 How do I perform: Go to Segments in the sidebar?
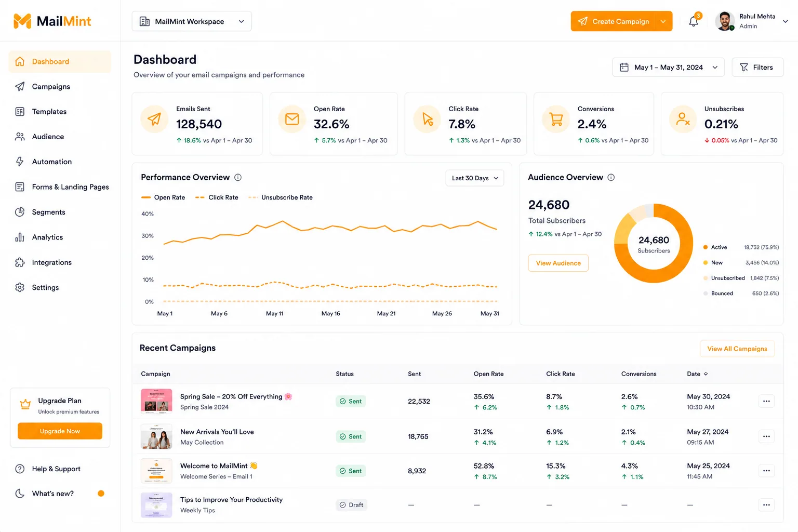[60, 212]
